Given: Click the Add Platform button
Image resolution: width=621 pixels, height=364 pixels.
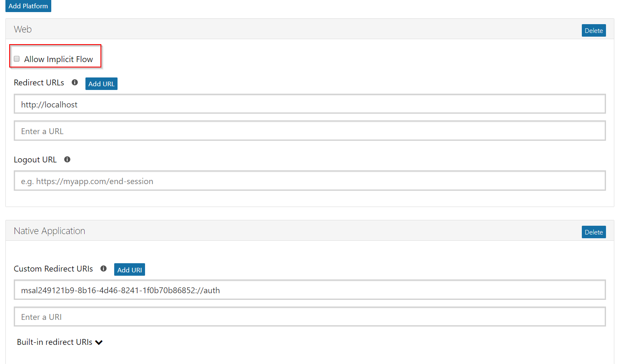Looking at the screenshot, I should tap(28, 6).
